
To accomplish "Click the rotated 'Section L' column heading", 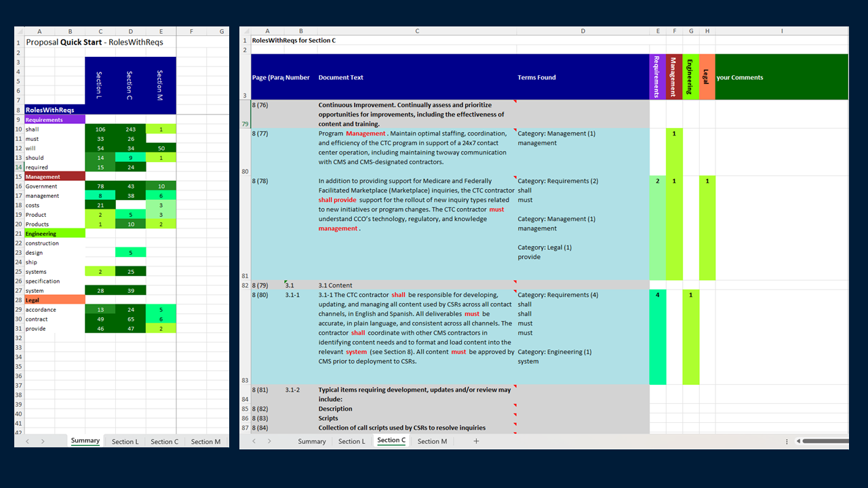I will pos(100,85).
